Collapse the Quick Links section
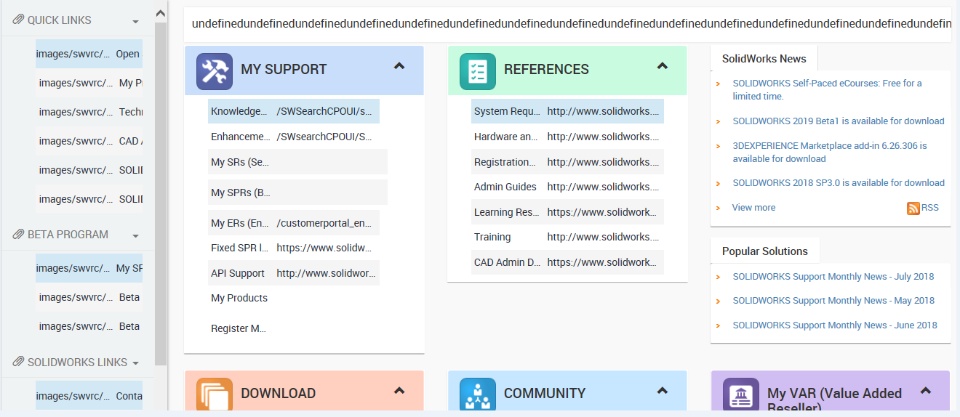Screen dimensions: 960x417 (x=135, y=22)
